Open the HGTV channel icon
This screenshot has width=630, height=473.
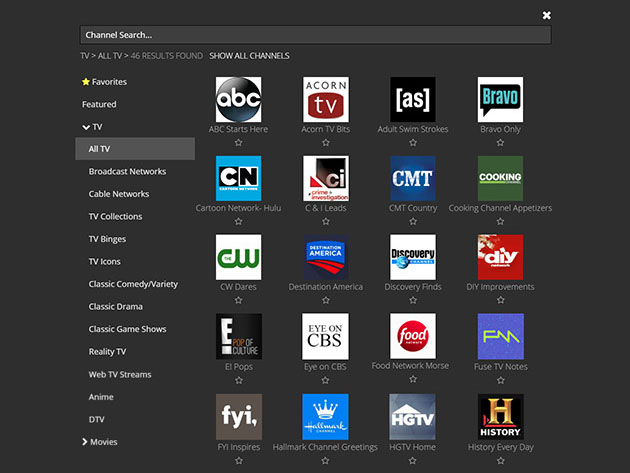coord(412,416)
